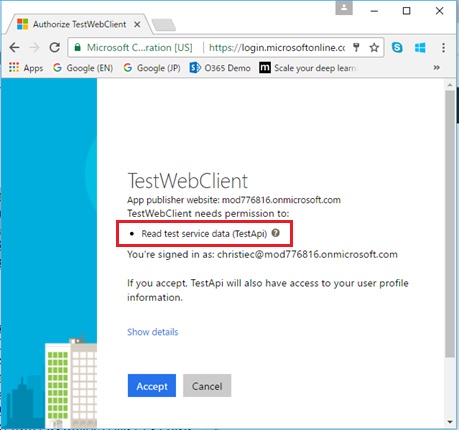This screenshot has width=459, height=430.
Task: Open Chrome three-dot menu
Action: pyautogui.click(x=443, y=48)
